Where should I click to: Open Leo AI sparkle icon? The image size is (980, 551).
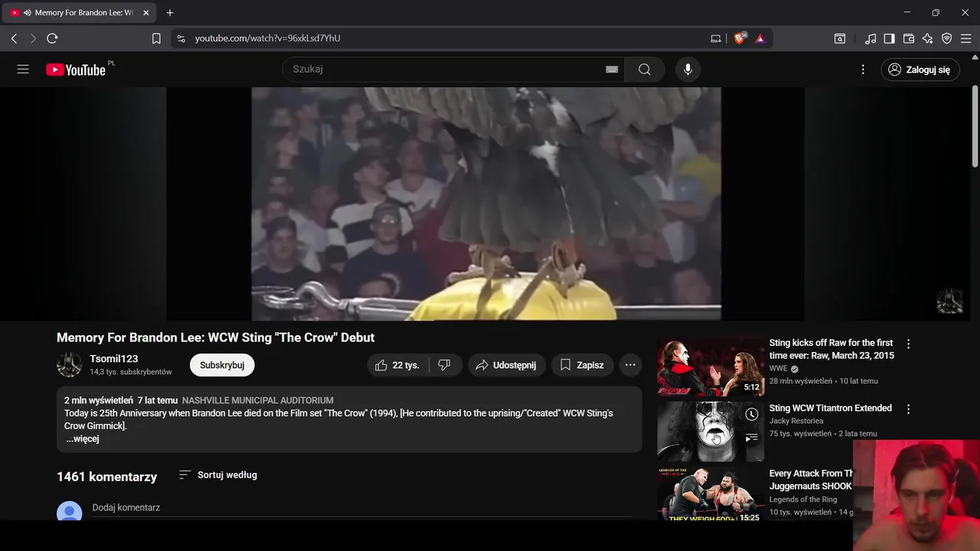928,38
